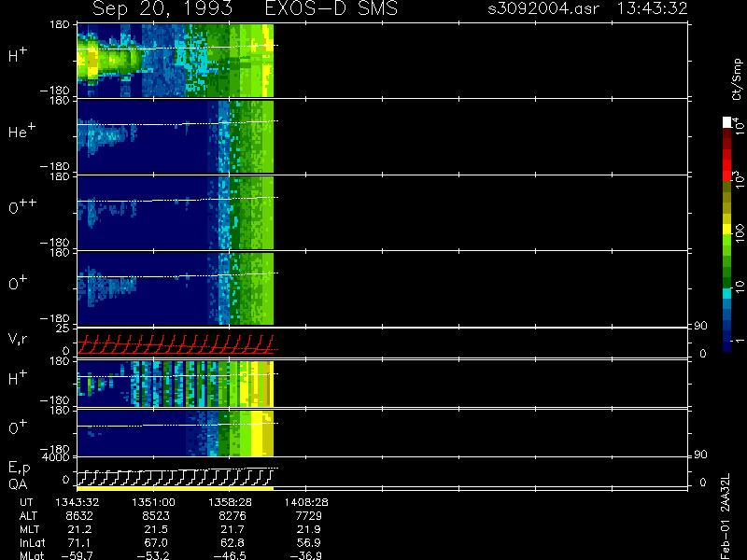747x560 pixels.
Task: Click the InLat value "62.8"
Action: (x=233, y=542)
